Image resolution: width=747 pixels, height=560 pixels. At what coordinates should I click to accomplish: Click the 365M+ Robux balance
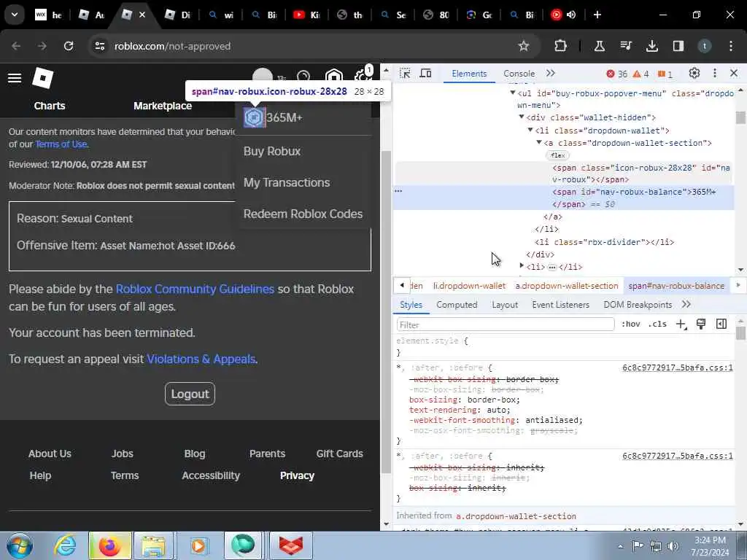285,117
